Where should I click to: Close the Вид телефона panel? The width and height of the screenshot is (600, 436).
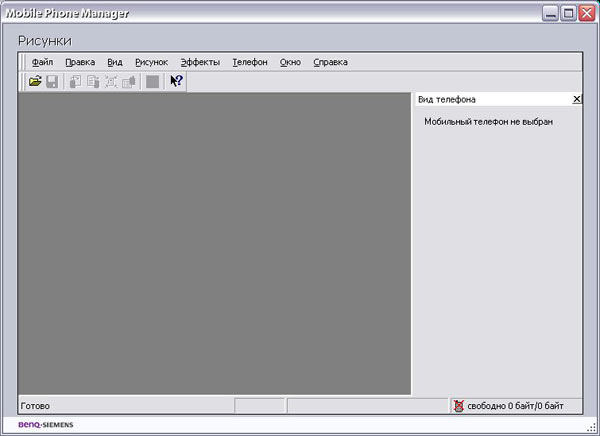click(x=577, y=99)
